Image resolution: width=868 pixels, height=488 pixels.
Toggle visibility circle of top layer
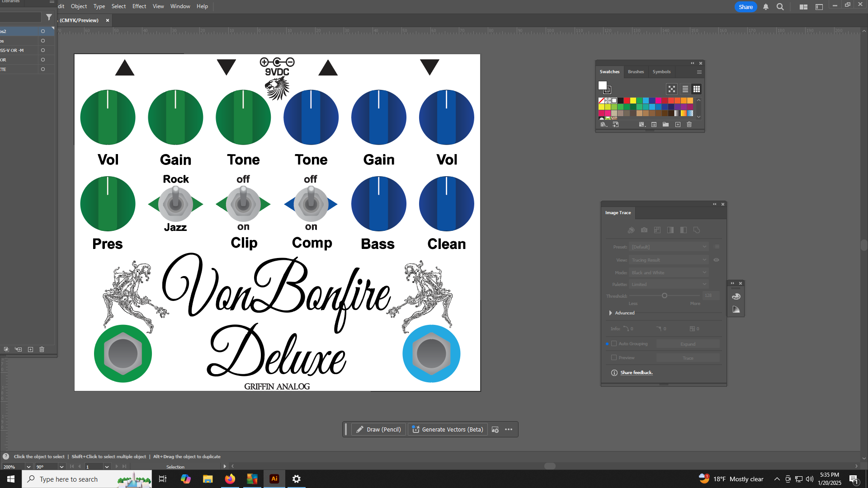[43, 31]
